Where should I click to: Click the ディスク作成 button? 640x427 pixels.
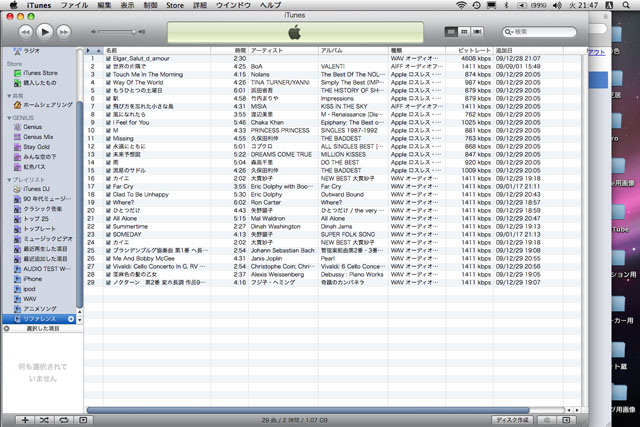click(512, 420)
